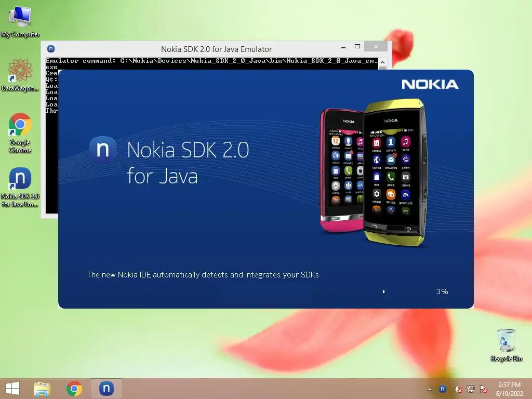Select the DataWagon desktop shortcut
This screenshot has width=532, height=399.
point(20,75)
